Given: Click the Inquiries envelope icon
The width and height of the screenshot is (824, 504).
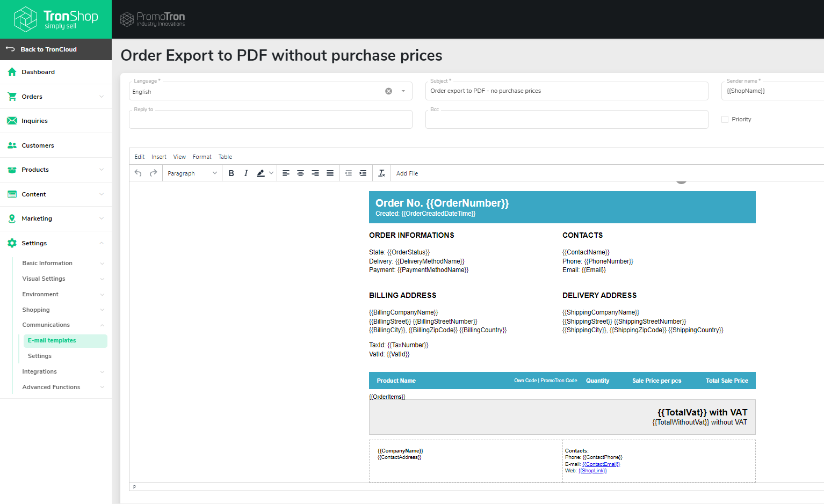Looking at the screenshot, I should pos(12,121).
